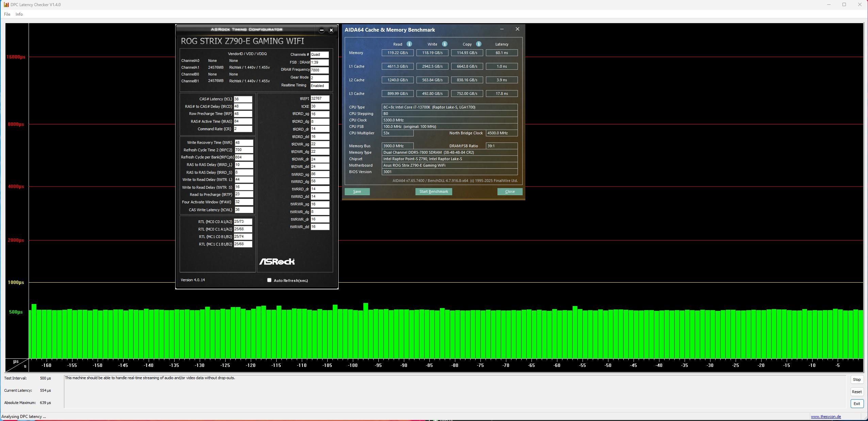Click the Copy info icon in AIDA64
Viewport: 868px width, 421px height.
478,44
